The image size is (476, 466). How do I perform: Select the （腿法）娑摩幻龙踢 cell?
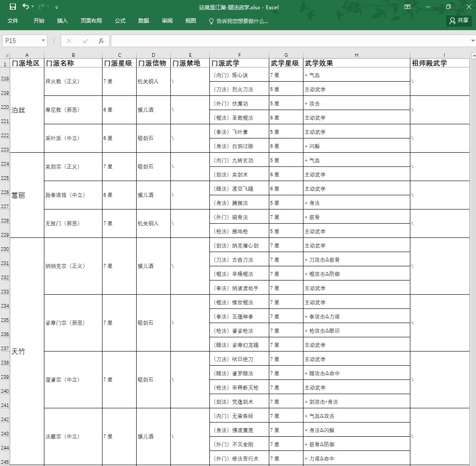pos(239,345)
